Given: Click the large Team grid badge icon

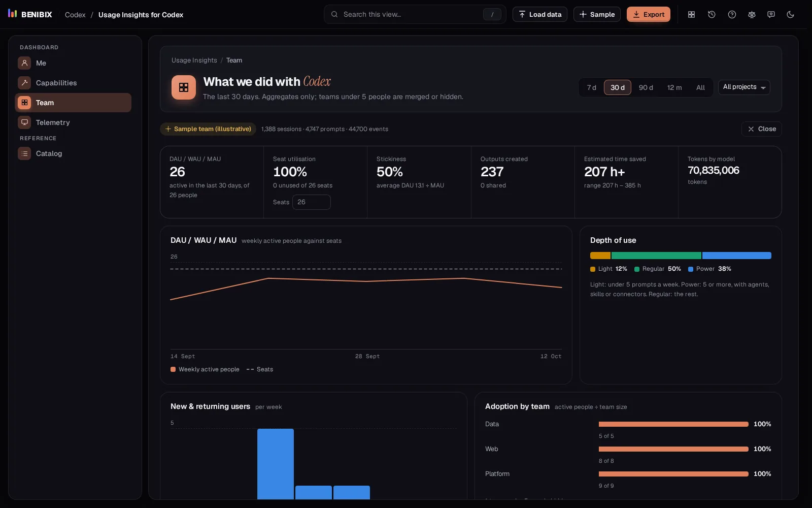Looking at the screenshot, I should 184,87.
